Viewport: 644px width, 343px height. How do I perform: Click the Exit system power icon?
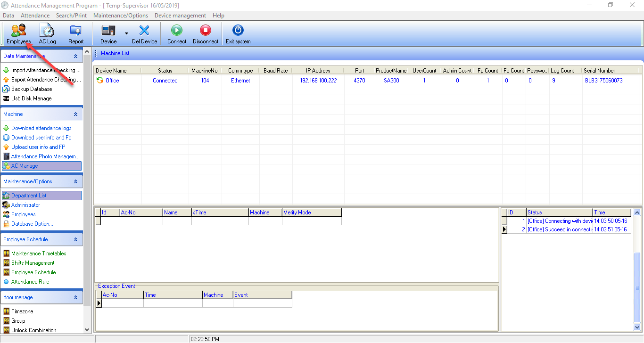pyautogui.click(x=238, y=31)
